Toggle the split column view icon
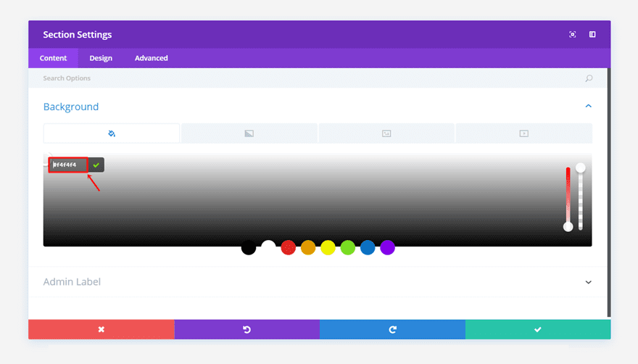Viewport: 638px width, 364px height. (592, 35)
